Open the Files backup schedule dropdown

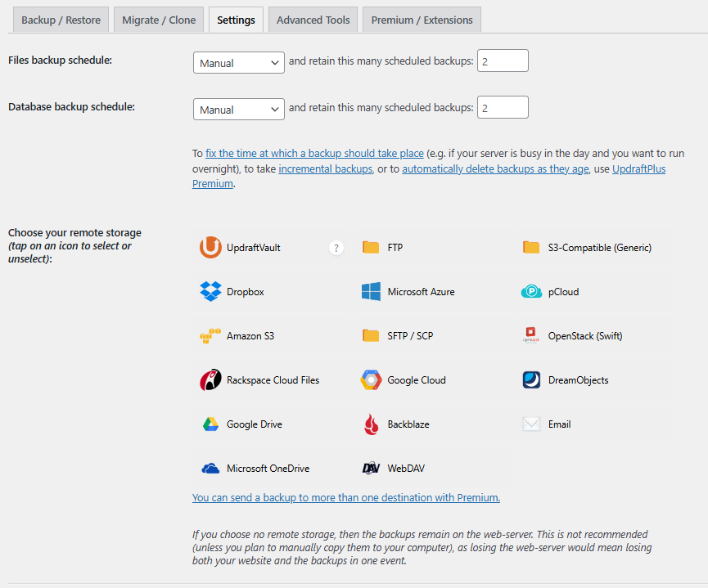(238, 63)
